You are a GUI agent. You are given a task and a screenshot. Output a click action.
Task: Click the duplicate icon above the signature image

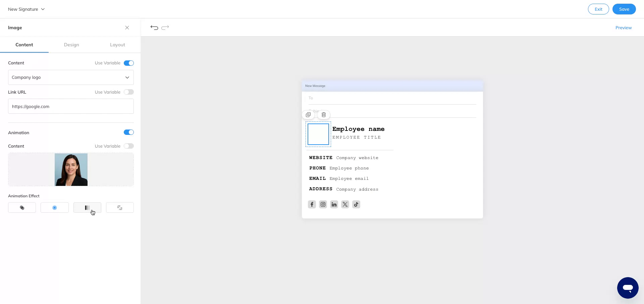(x=308, y=114)
